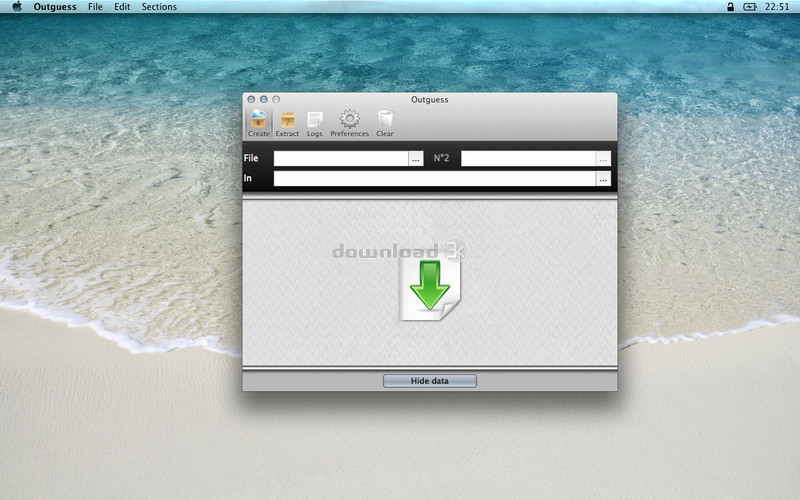Open the Apple menu
This screenshot has height=500, width=800.
click(x=17, y=7)
